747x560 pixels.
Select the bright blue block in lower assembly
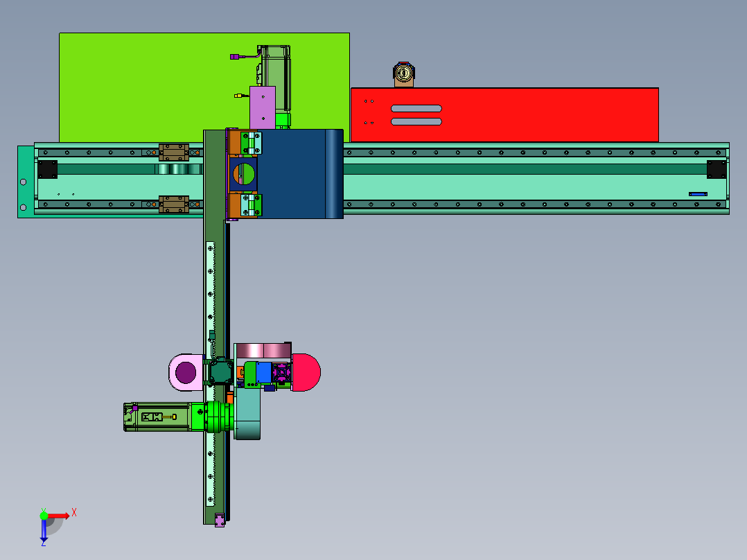tap(263, 372)
